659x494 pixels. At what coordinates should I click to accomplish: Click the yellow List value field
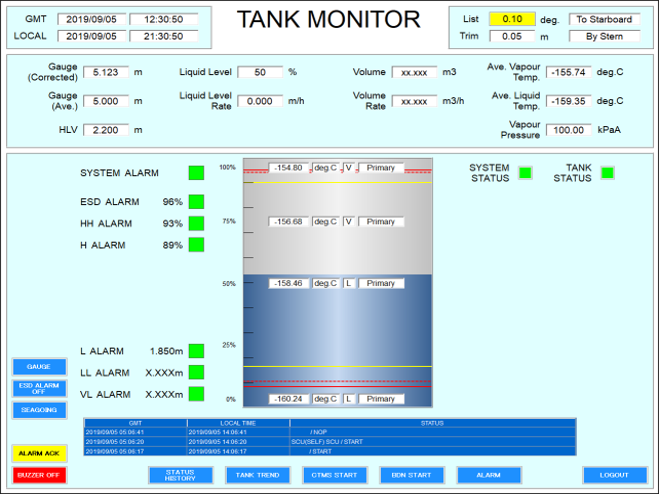pos(512,19)
